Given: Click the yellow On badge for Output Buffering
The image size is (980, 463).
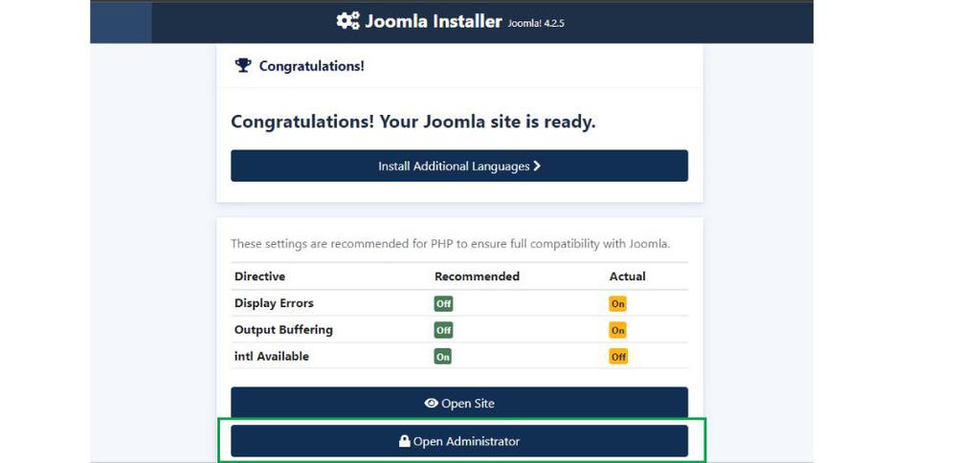Looking at the screenshot, I should click(x=617, y=330).
